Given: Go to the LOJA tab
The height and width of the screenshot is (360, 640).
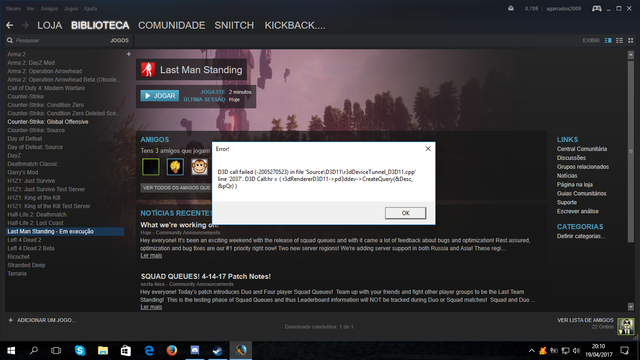Looking at the screenshot, I should click(x=50, y=25).
